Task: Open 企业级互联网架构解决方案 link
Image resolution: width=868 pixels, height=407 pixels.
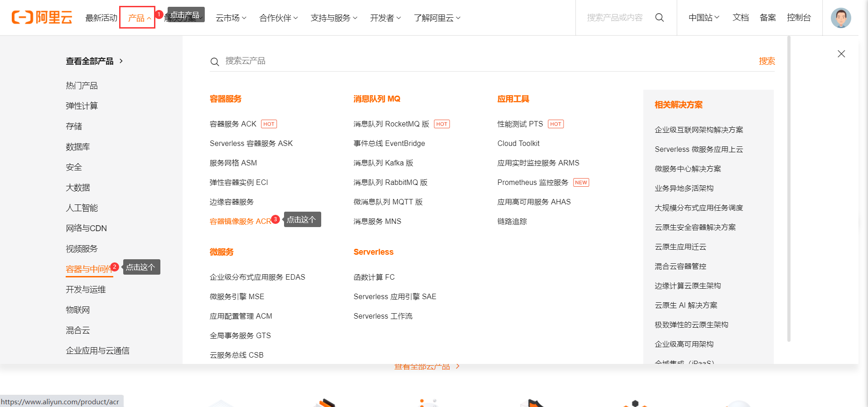Action: (699, 130)
